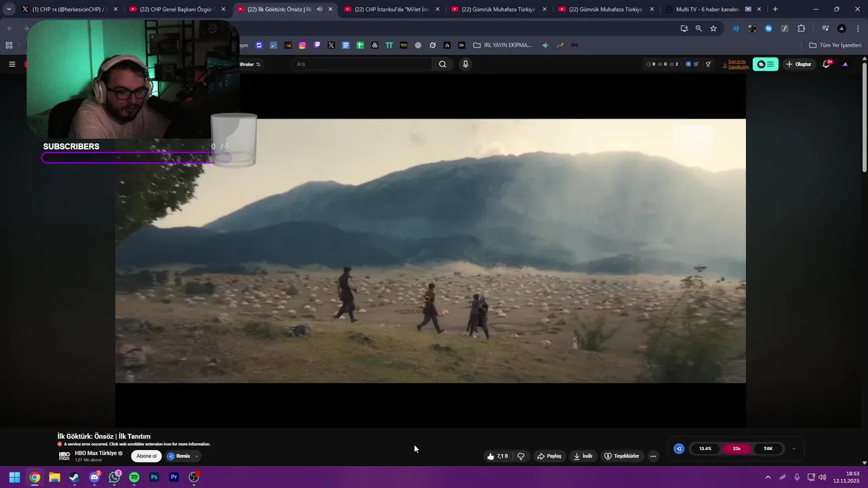The image size is (868, 488).
Task: Open the X bookmark in bookmarks bar
Action: tap(331, 45)
